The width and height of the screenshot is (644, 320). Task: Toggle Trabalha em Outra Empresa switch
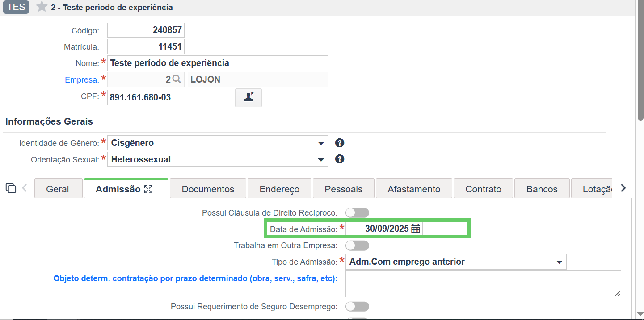[x=357, y=245]
